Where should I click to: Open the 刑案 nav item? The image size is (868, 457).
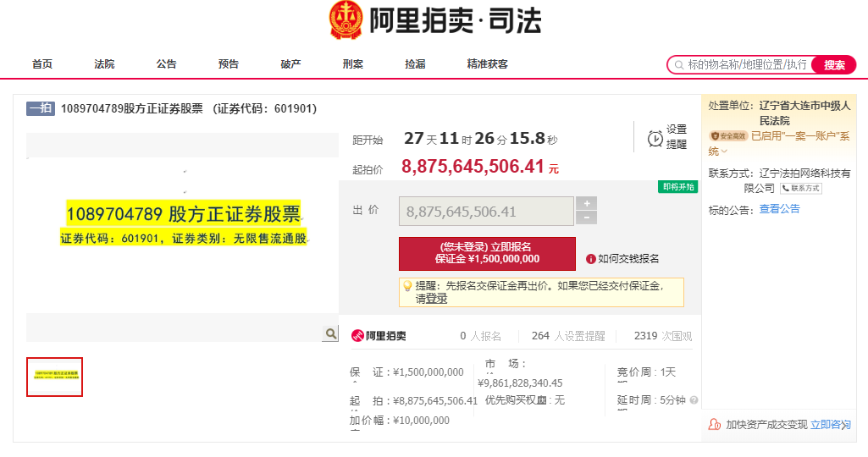[x=352, y=64]
